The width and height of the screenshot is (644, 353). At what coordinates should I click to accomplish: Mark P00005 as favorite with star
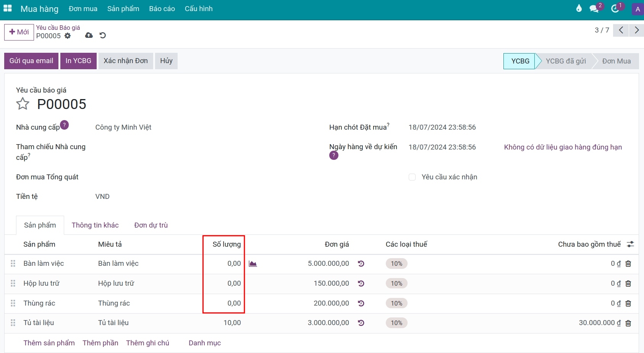click(x=23, y=104)
